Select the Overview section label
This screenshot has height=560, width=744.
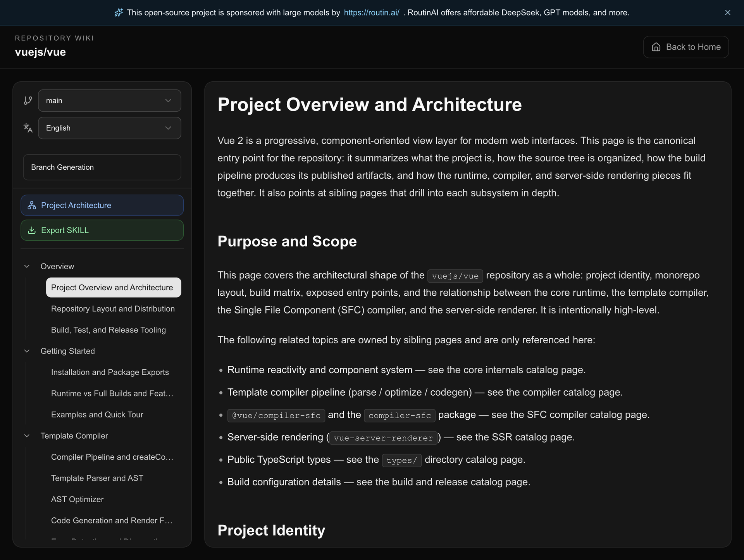[x=57, y=266]
